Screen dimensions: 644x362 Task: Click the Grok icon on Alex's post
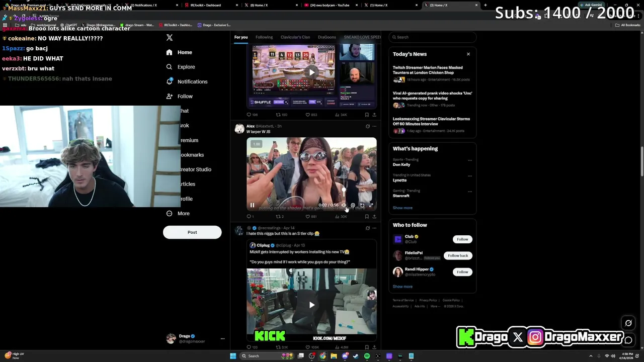coord(367,126)
